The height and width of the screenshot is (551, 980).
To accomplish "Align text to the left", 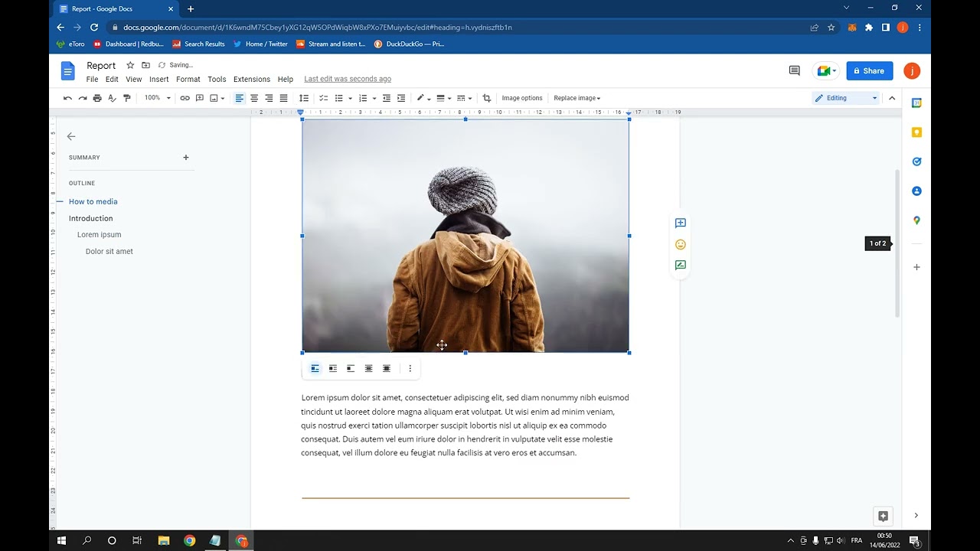I will [240, 98].
